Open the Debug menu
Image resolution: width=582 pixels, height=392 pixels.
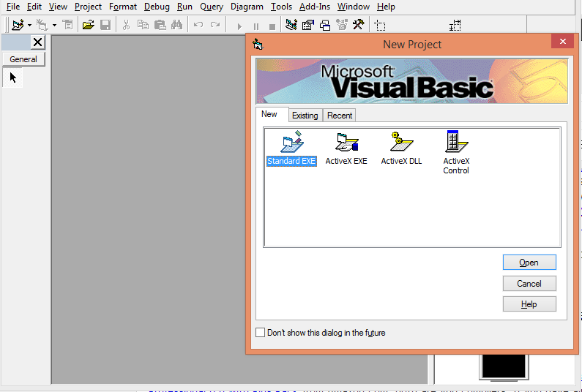pyautogui.click(x=157, y=7)
